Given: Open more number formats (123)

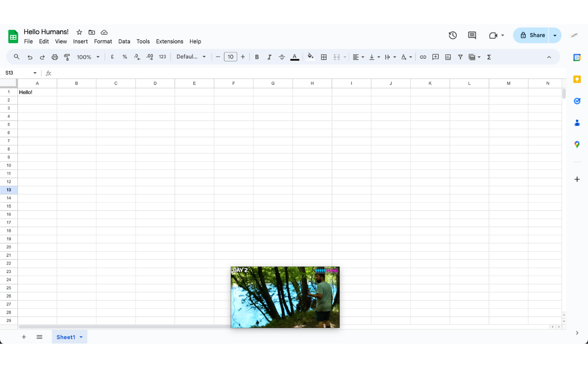Looking at the screenshot, I should [163, 57].
